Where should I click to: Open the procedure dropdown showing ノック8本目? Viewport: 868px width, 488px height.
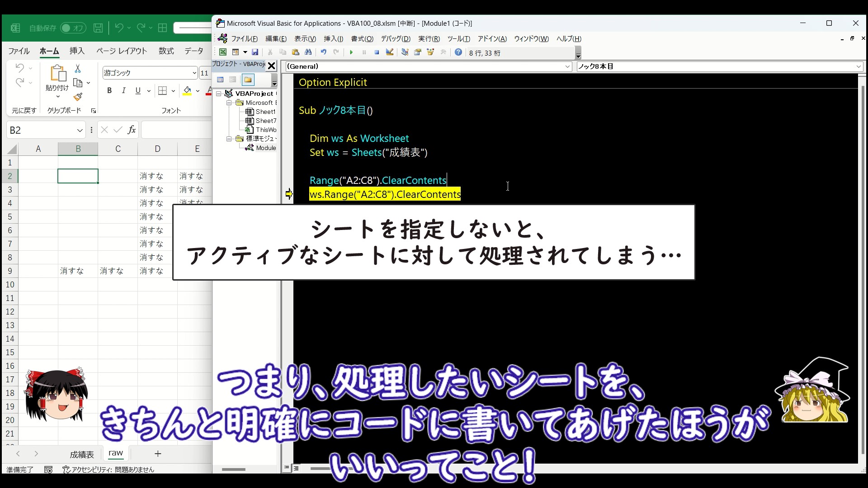(858, 66)
